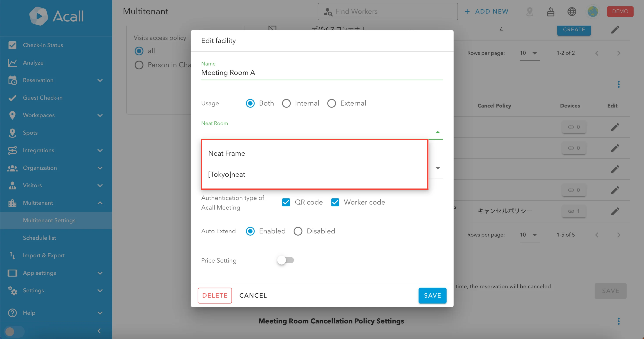
Task: Collapse the Neat Room dropdown arrow
Action: click(x=437, y=132)
